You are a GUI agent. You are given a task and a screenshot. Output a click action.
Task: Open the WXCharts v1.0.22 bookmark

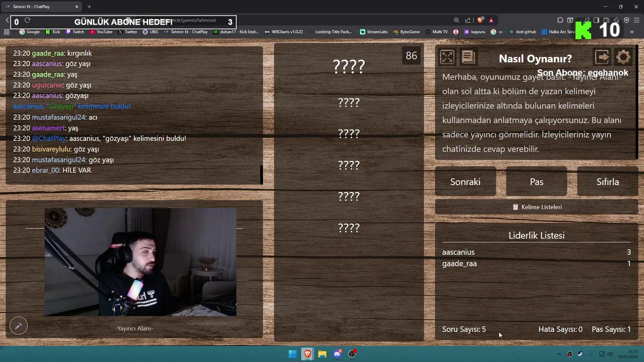click(283, 32)
